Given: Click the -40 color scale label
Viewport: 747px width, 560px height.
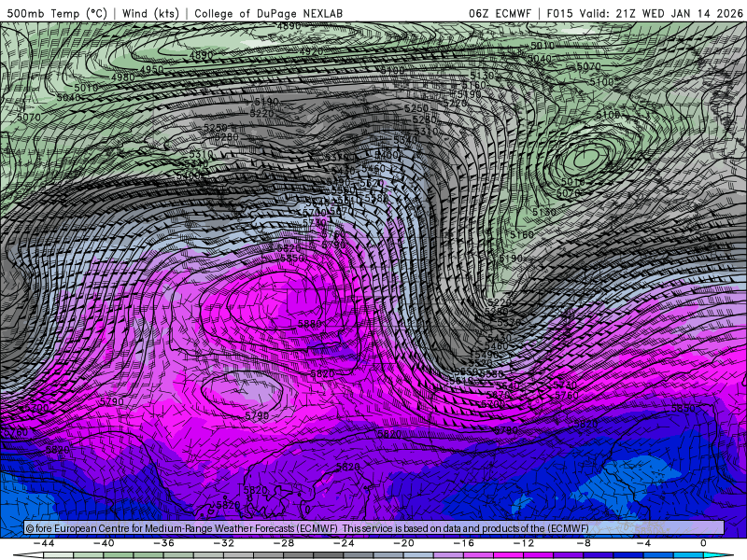Looking at the screenshot, I should 104,543.
